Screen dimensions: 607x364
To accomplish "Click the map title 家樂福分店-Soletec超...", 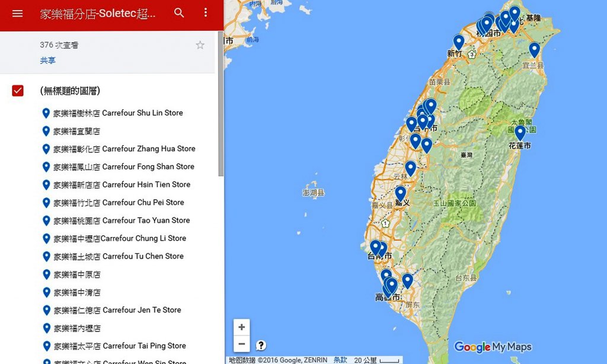I will click(x=98, y=14).
